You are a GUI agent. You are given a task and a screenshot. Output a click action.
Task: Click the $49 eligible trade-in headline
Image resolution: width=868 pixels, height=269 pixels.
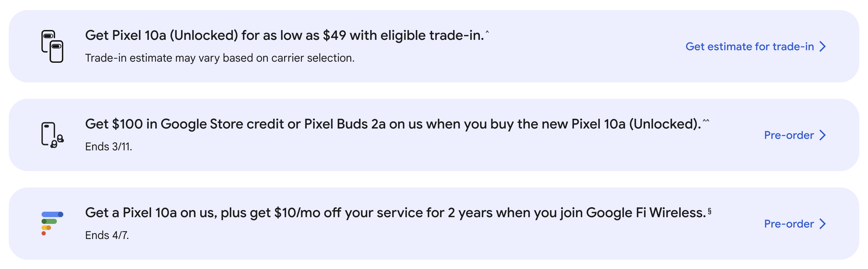click(284, 36)
